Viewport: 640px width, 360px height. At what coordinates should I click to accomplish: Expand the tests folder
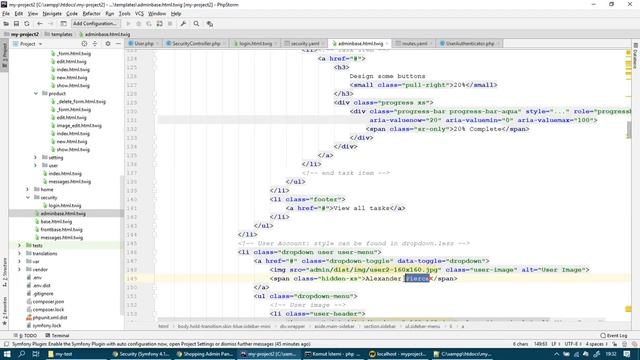coord(19,245)
